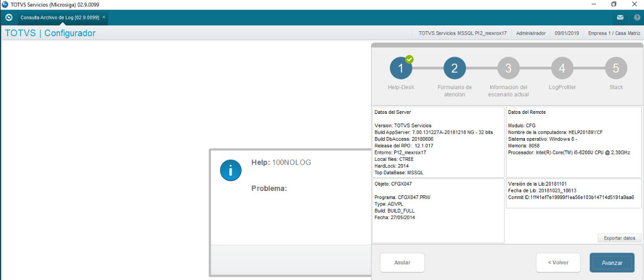Click the Avanzar button
The height and width of the screenshot is (280, 644).
[612, 263]
